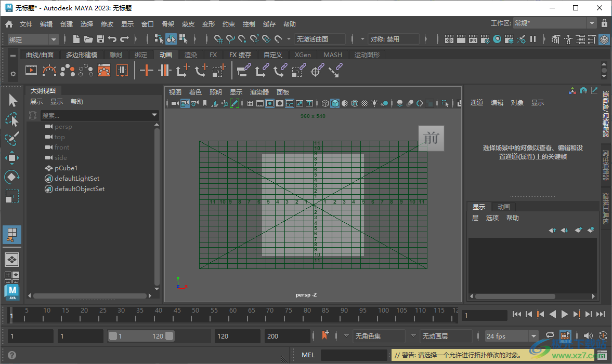Click the range slider handle at 120

pos(170,336)
